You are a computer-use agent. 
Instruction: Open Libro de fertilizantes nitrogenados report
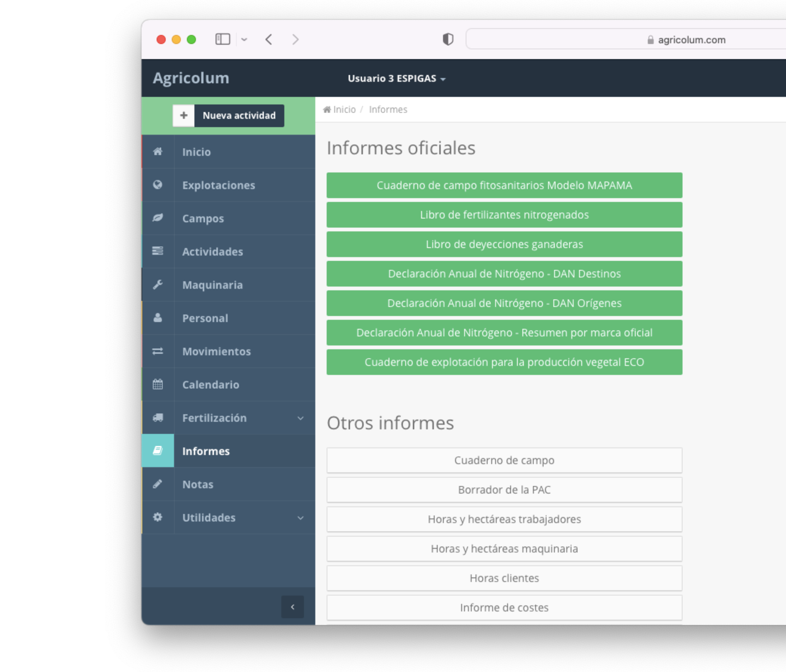click(x=504, y=215)
